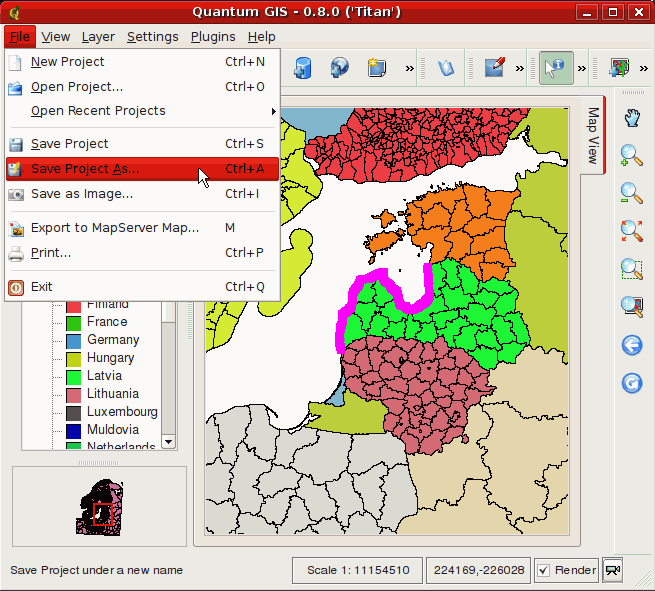Expand hidden tools after the Identify tool
This screenshot has height=591, width=655.
[581, 68]
